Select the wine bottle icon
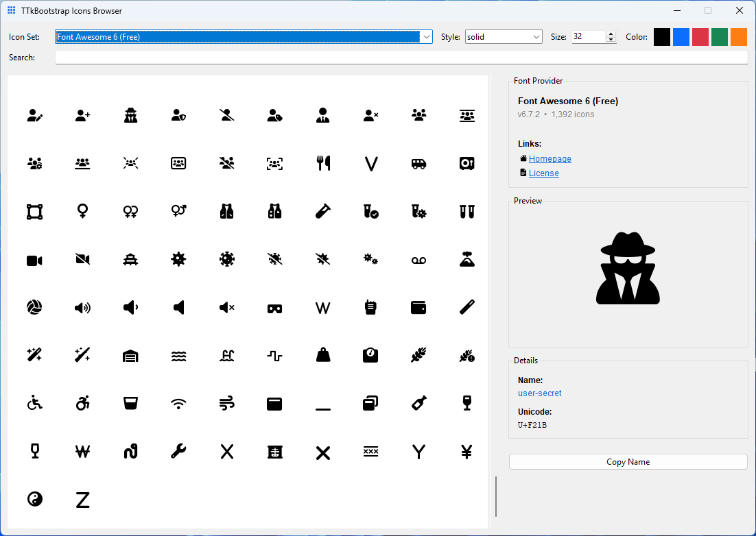 click(418, 403)
